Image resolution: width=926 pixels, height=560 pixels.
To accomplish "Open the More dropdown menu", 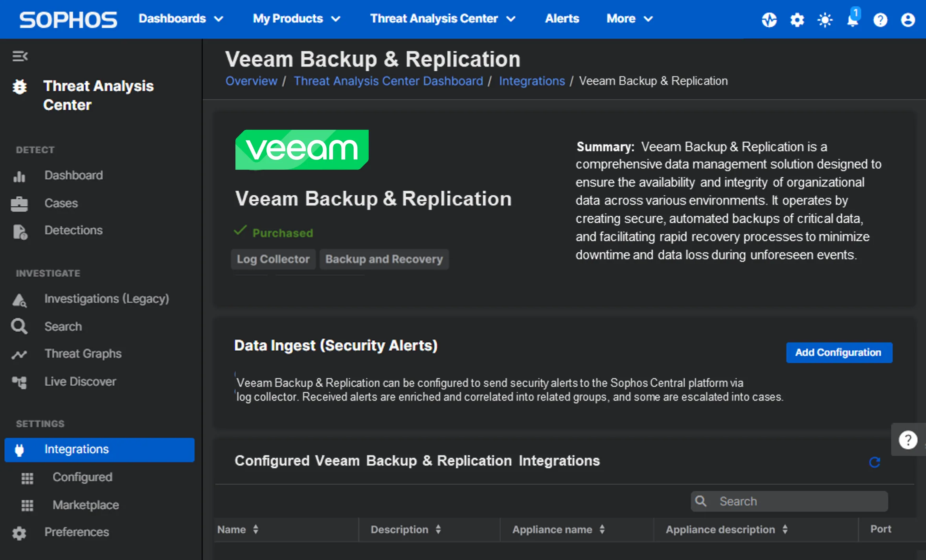I will click(629, 18).
